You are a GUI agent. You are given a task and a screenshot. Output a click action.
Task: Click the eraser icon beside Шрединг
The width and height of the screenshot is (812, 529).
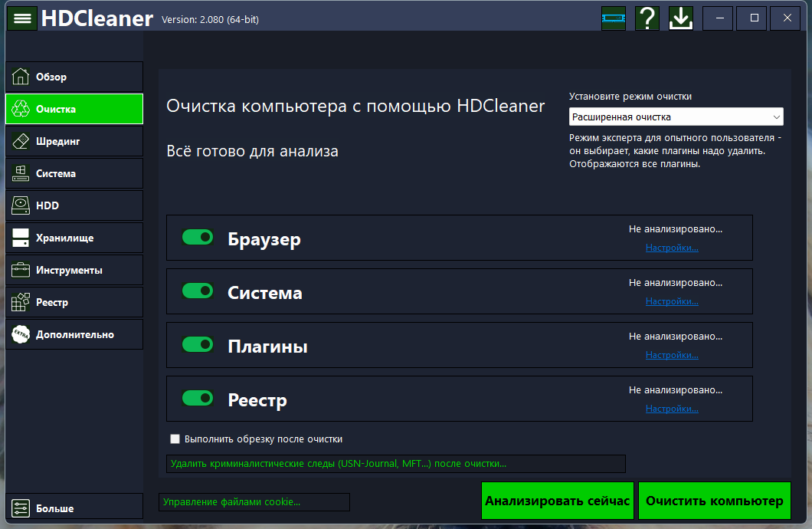pyautogui.click(x=21, y=141)
